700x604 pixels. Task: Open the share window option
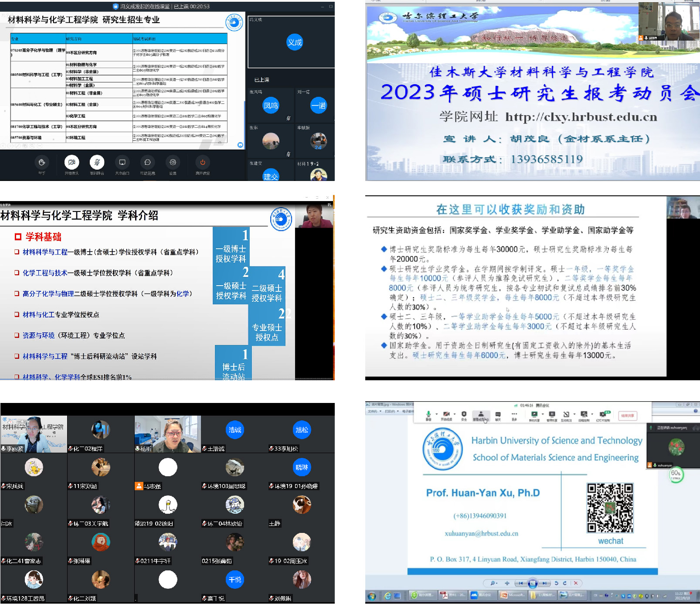click(122, 163)
